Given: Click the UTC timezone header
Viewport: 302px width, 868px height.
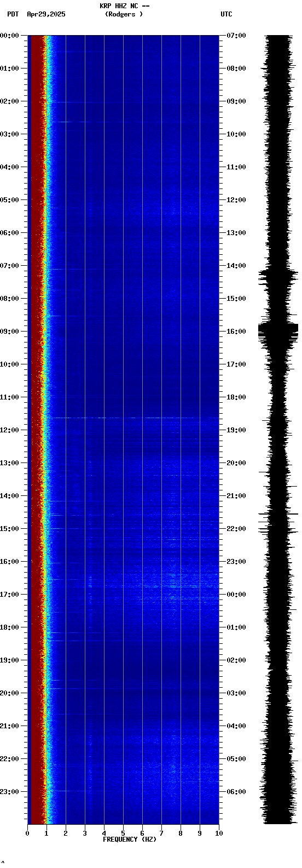Looking at the screenshot, I should coord(226,14).
